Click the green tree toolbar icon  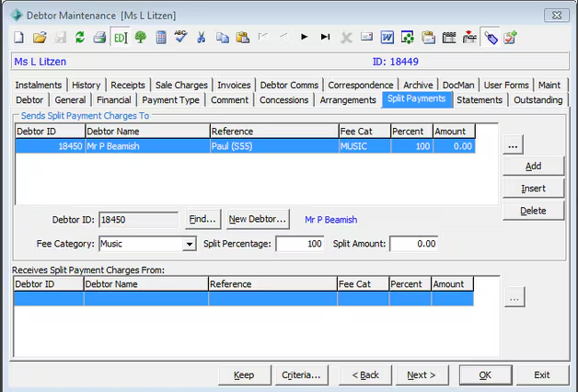tap(141, 38)
